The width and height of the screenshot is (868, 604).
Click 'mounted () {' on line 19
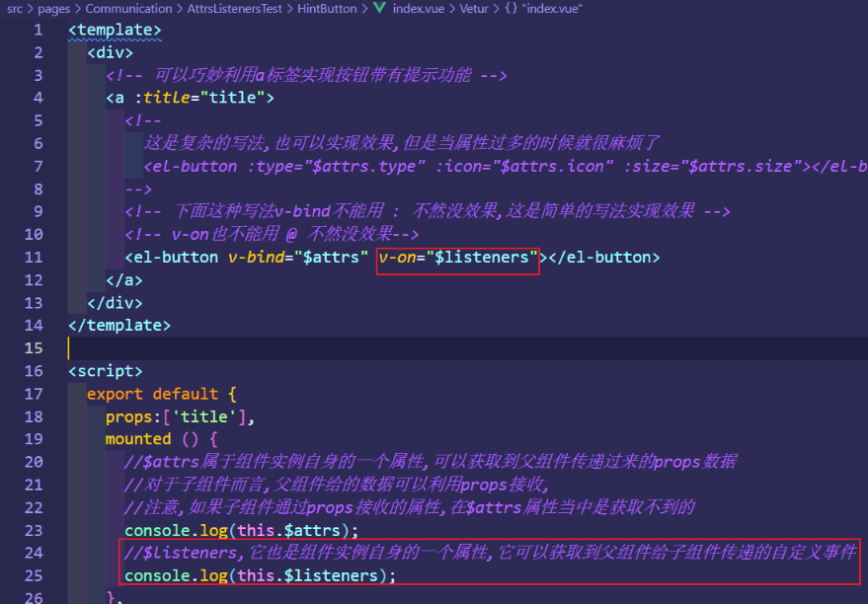click(x=162, y=439)
